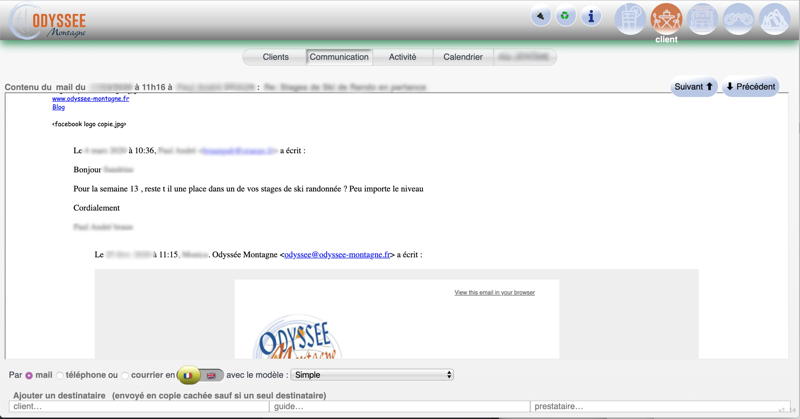Select the orange client module icon
The image size is (800, 419).
point(666,19)
